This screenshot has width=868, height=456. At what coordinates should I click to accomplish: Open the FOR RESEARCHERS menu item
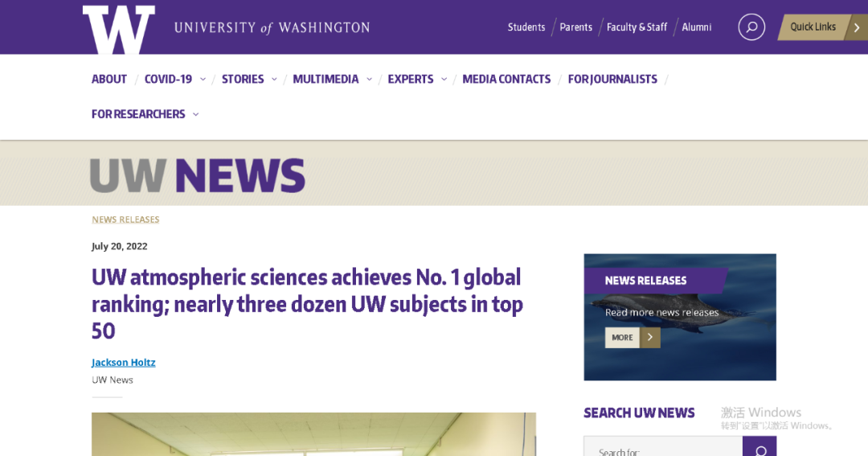click(138, 114)
